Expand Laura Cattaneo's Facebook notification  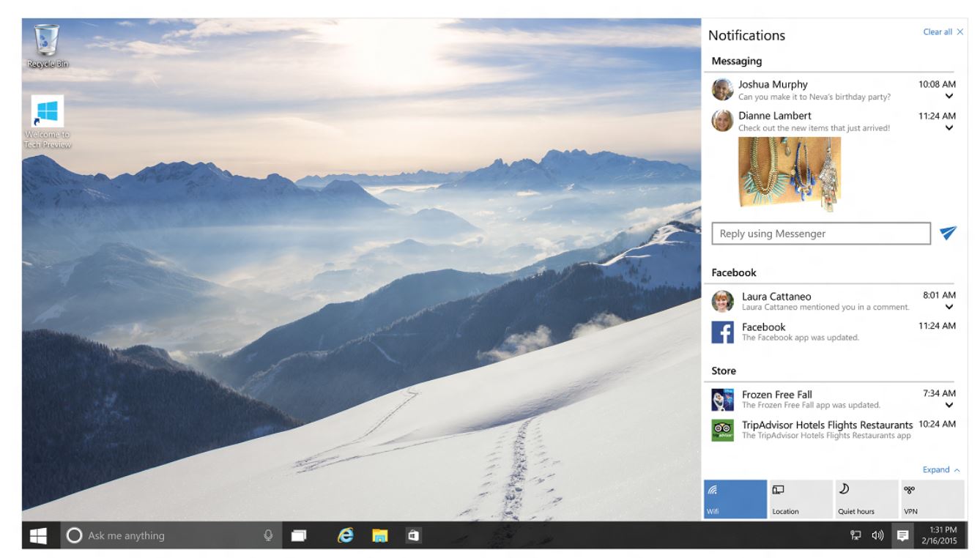pyautogui.click(x=949, y=307)
